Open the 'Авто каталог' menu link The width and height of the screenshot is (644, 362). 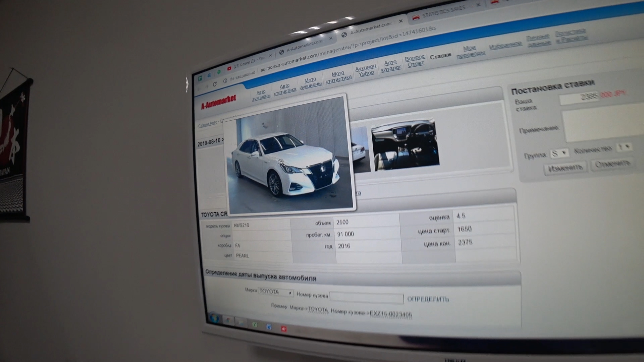[x=391, y=65]
